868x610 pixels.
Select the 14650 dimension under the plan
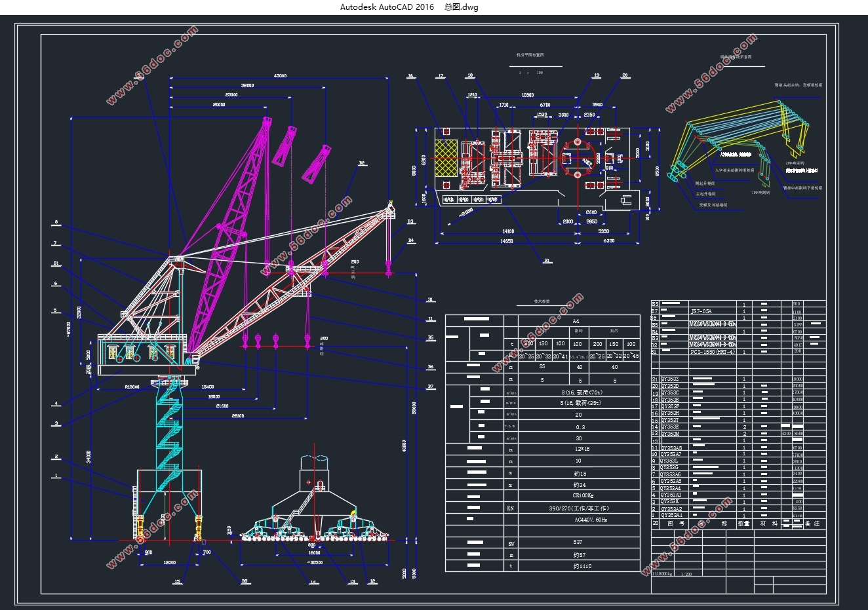(506, 241)
